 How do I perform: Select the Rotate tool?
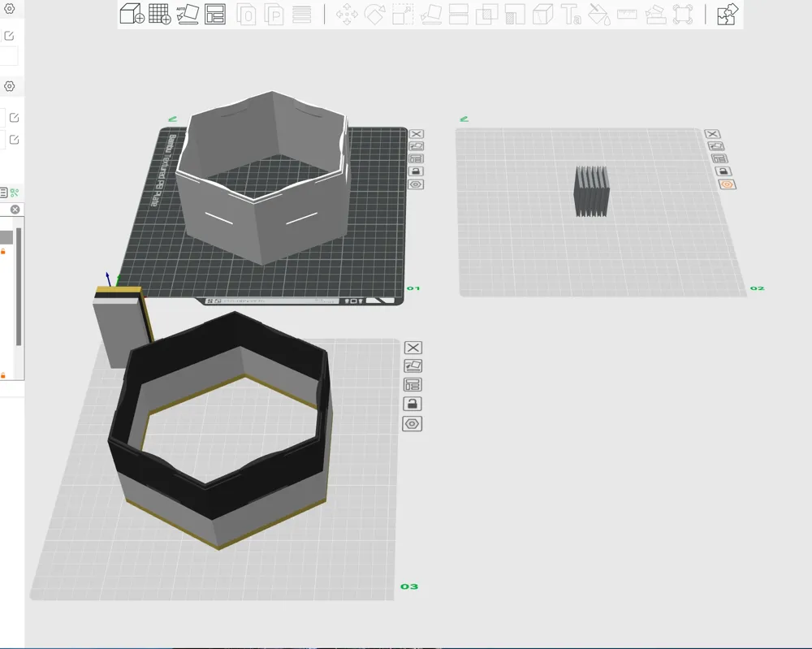(x=375, y=15)
